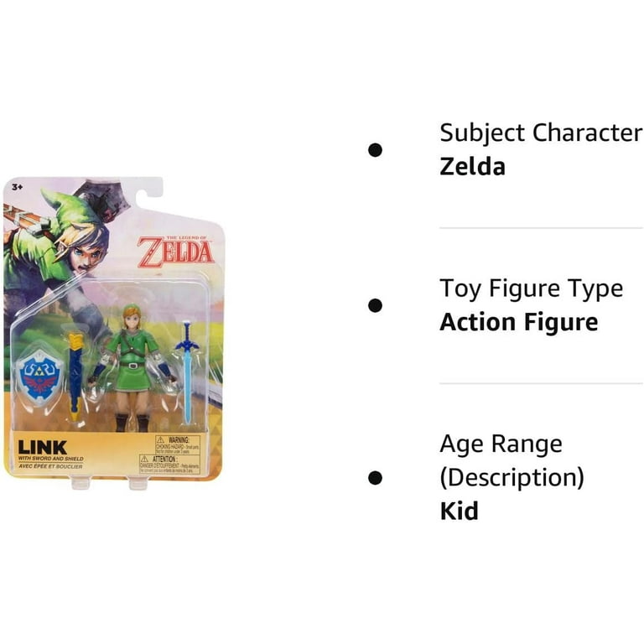Select the bold Kid value text
This screenshot has width=644, height=644.
click(x=459, y=511)
